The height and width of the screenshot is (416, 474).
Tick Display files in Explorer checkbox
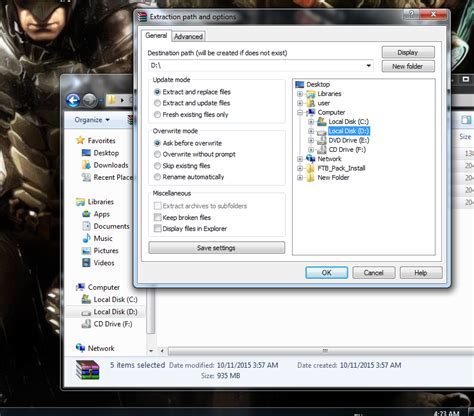click(x=157, y=229)
